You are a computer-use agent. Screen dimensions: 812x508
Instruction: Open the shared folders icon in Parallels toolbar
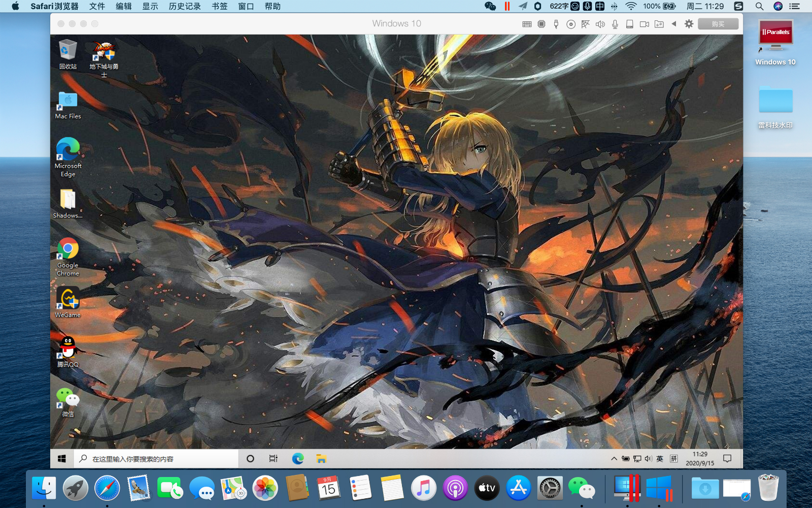click(659, 24)
